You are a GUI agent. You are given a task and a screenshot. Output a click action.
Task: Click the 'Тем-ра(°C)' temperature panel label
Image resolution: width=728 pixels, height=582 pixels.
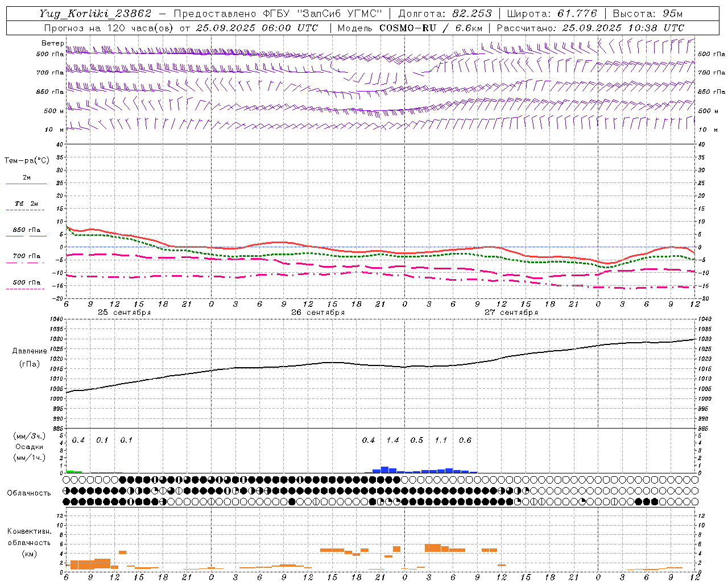click(x=27, y=161)
